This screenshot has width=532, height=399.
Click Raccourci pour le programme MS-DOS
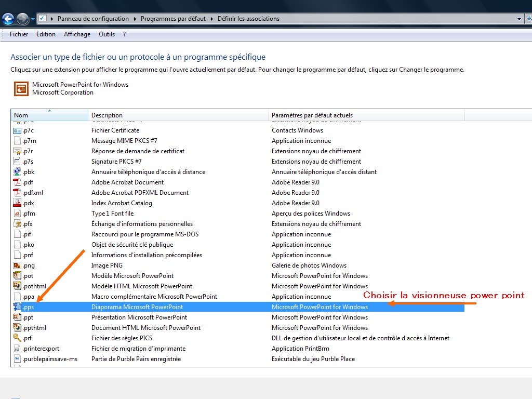click(x=145, y=234)
